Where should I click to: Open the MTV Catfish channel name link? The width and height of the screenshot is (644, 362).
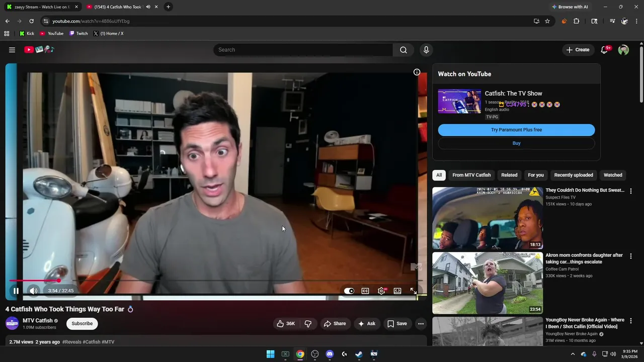click(x=38, y=320)
